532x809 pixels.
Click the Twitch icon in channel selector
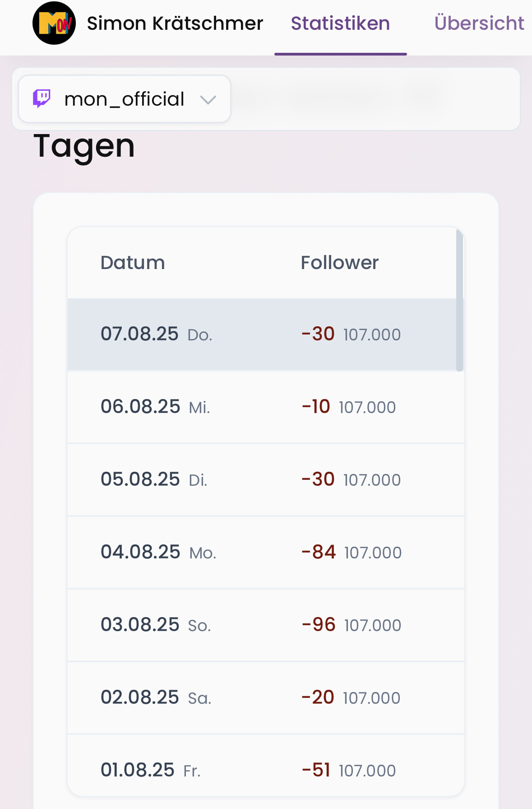pyautogui.click(x=42, y=98)
